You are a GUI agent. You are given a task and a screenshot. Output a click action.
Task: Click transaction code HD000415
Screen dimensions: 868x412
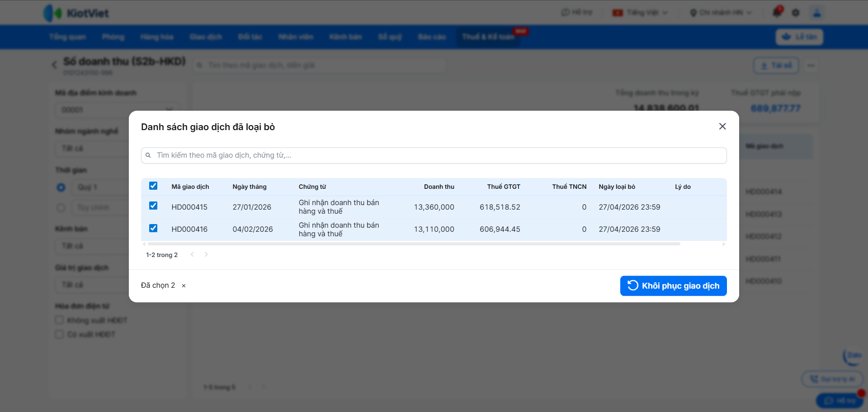(189, 207)
